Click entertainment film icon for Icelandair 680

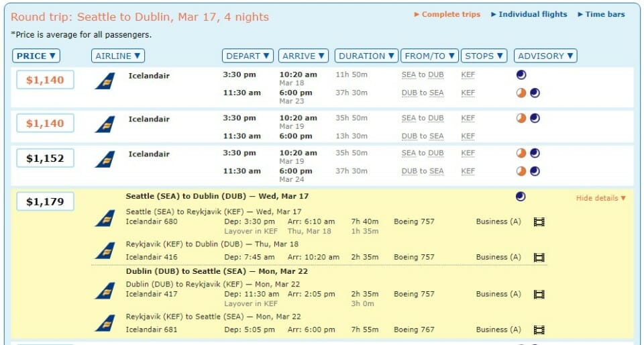coord(539,222)
